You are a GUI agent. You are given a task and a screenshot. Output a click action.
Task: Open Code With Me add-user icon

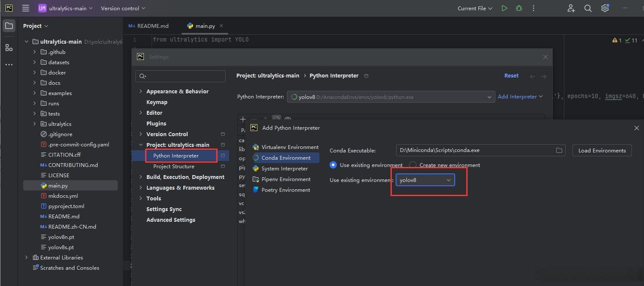tap(571, 8)
